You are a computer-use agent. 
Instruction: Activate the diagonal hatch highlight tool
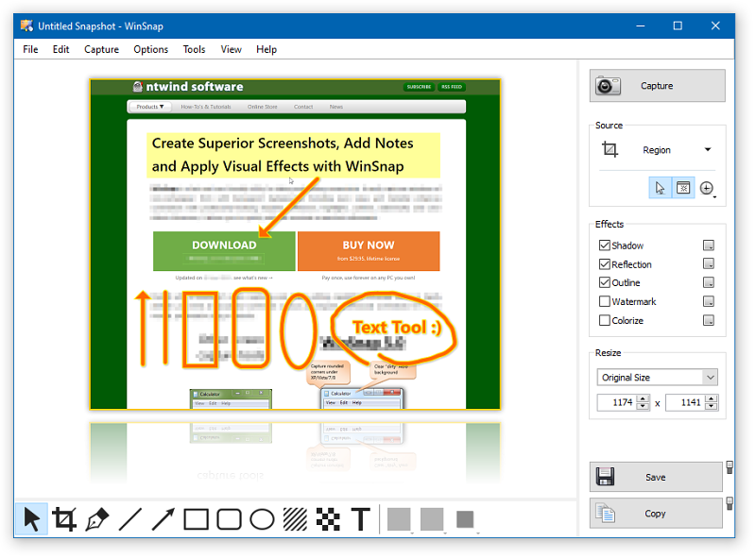click(x=295, y=519)
